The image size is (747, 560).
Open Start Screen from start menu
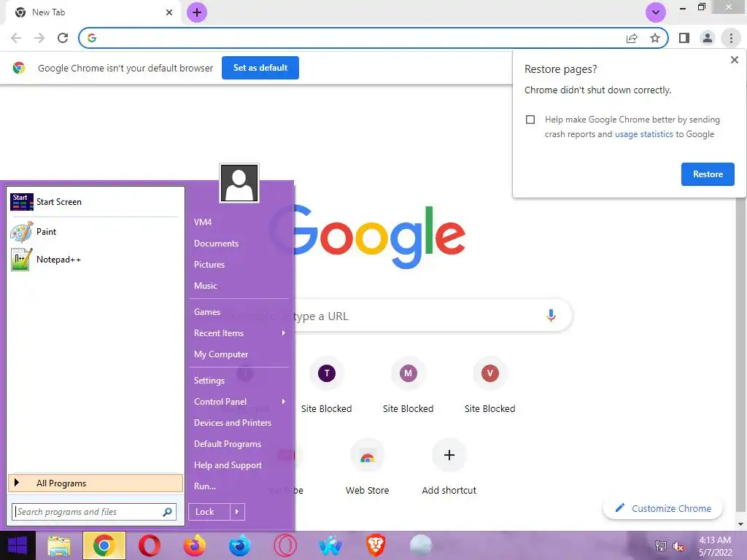(x=96, y=202)
